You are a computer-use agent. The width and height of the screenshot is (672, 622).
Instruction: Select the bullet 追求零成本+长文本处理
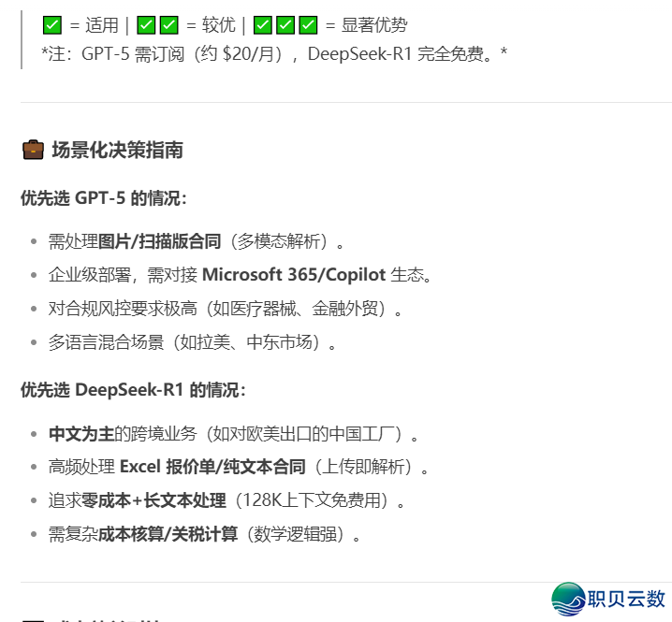pyautogui.click(x=226, y=500)
